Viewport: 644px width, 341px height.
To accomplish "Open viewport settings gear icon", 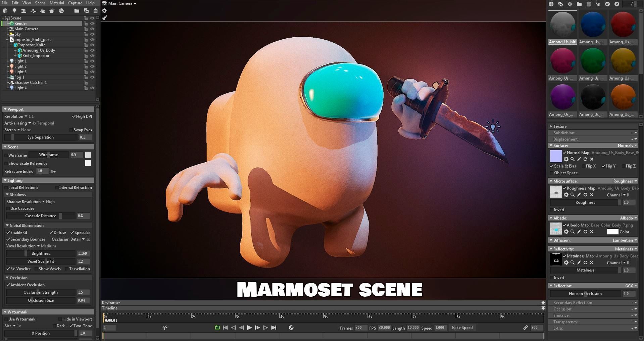I will point(104,11).
